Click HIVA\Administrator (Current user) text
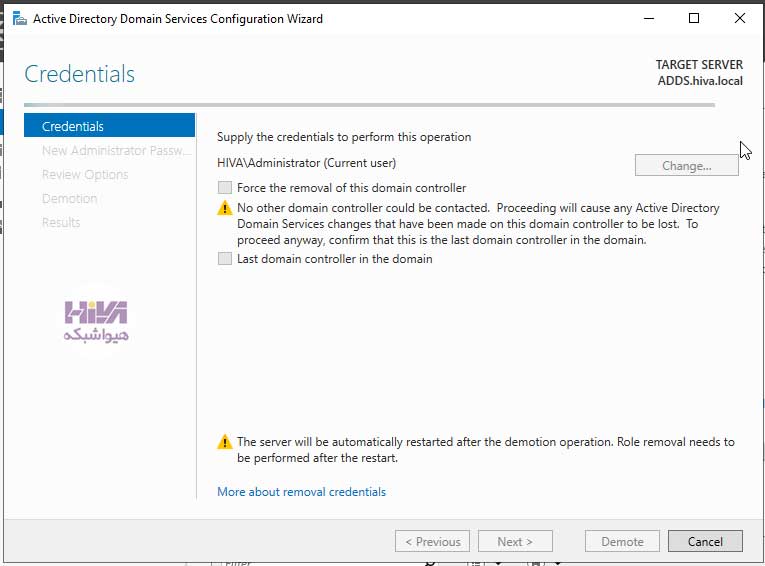This screenshot has height=566, width=765. [x=306, y=162]
